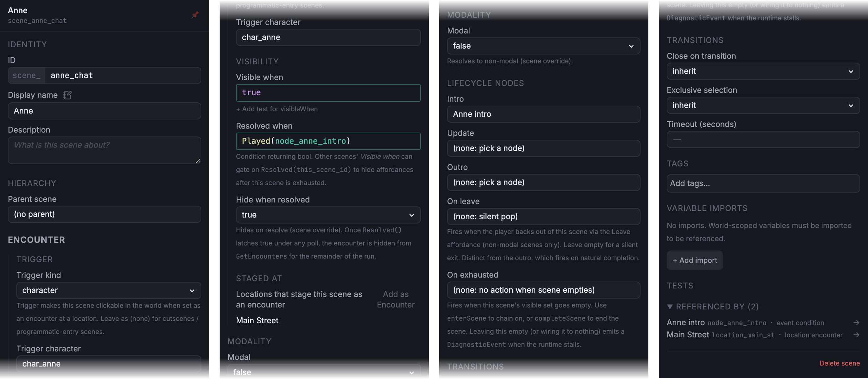Screen dimensions: 868x379
Task: Click the Timeout (seconds) field
Action: coord(763,139)
